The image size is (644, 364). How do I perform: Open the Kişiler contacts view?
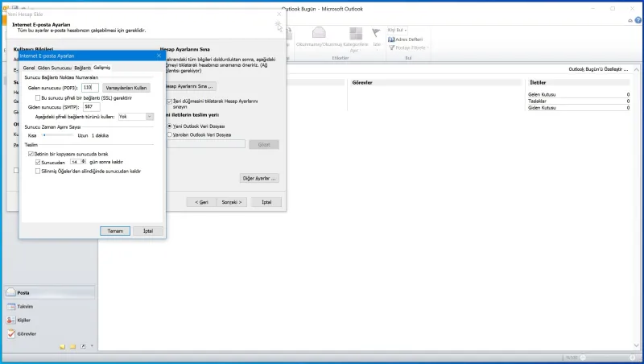tap(49, 320)
